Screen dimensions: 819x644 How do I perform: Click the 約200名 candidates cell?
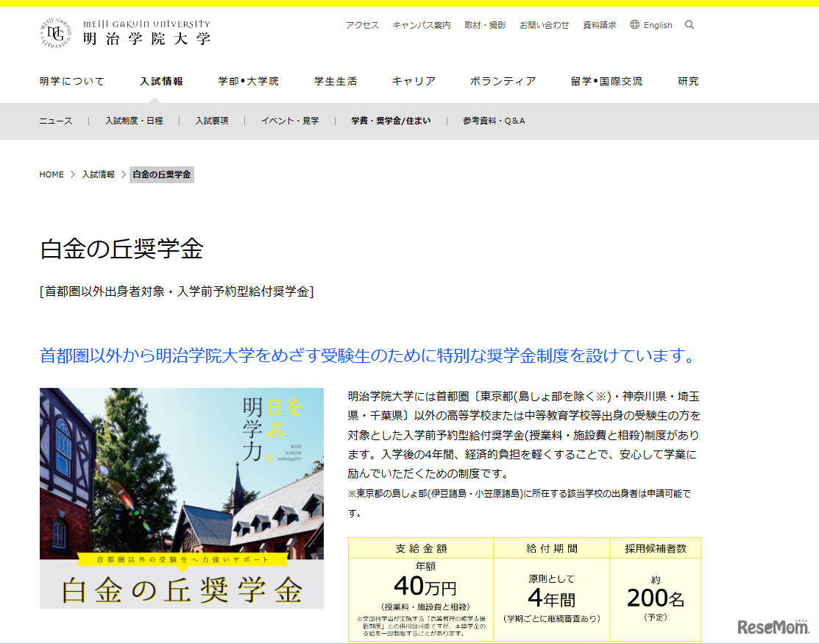tap(656, 598)
